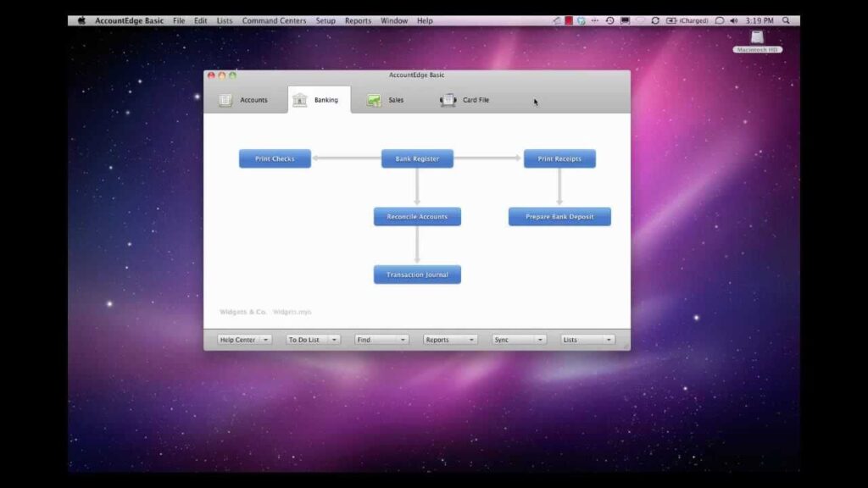Viewport: 868px width, 488px height.
Task: Switch to the Sales command center tab
Action: coord(386,100)
